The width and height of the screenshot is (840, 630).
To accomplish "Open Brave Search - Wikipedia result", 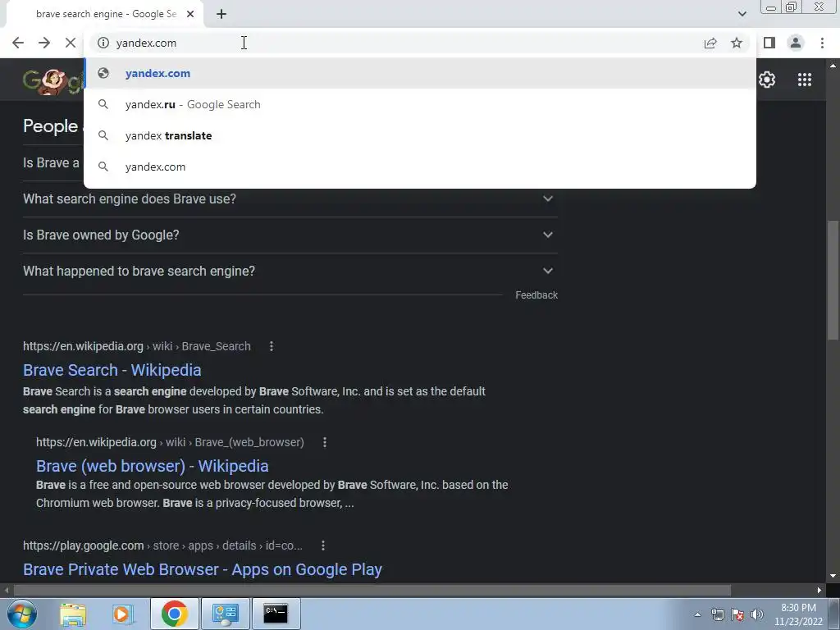I will (x=112, y=370).
